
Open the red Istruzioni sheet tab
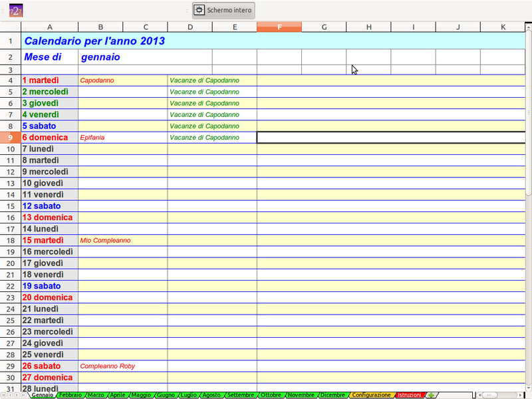(409, 395)
